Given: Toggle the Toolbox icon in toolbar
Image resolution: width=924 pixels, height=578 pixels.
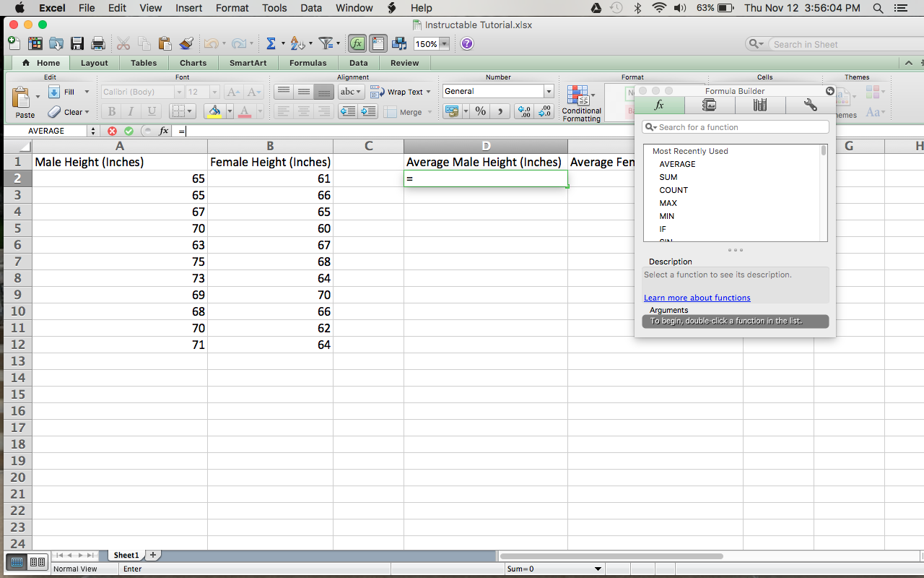Looking at the screenshot, I should 378,43.
